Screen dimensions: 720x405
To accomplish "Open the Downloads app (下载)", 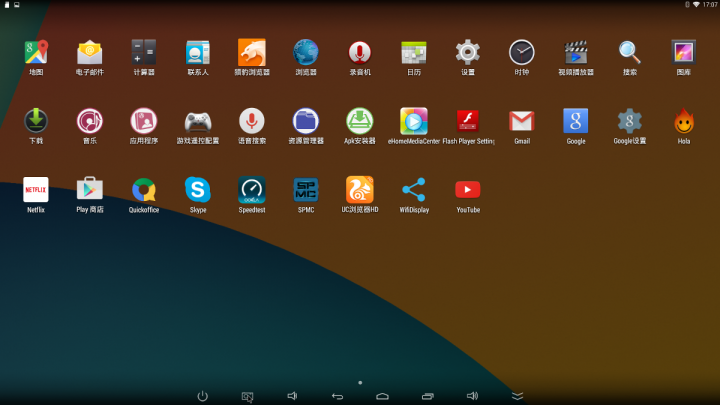I will coord(36,121).
